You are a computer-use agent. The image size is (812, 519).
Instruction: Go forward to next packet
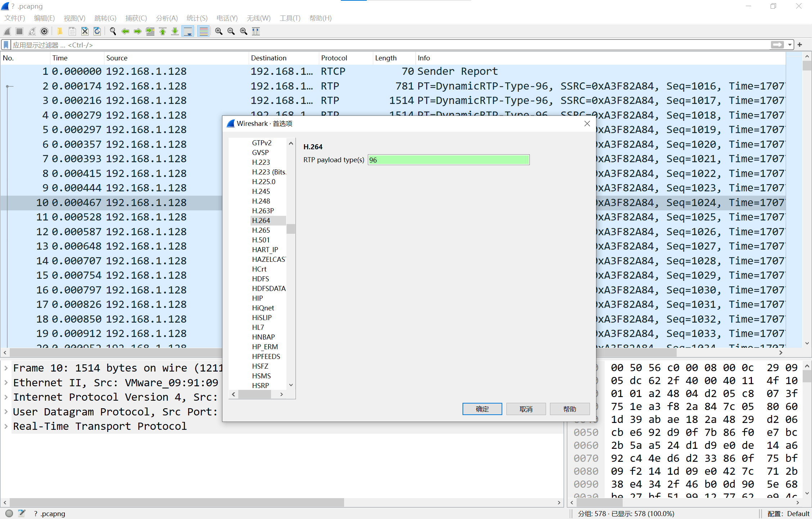click(x=137, y=31)
